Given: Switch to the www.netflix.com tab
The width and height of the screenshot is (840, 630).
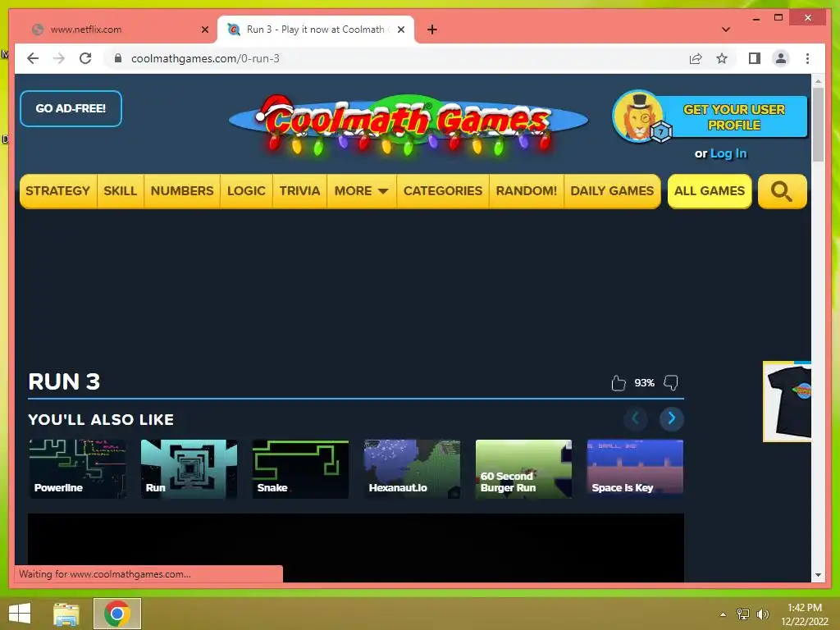Looking at the screenshot, I should (x=115, y=30).
